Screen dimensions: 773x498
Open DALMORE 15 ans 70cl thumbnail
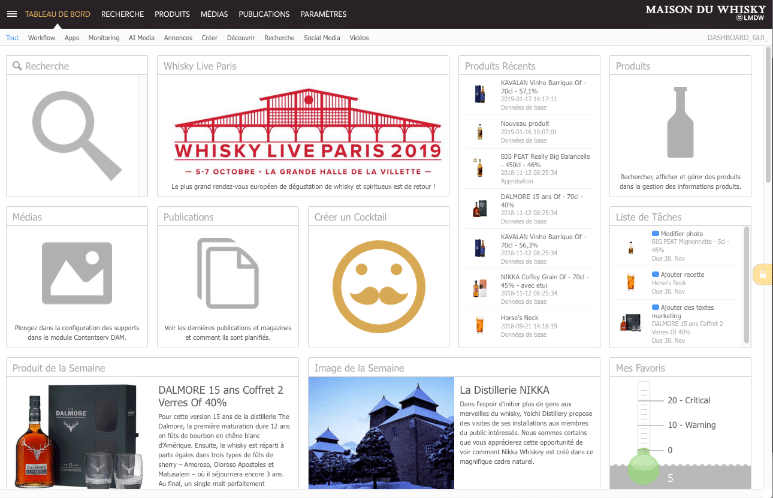tap(480, 209)
